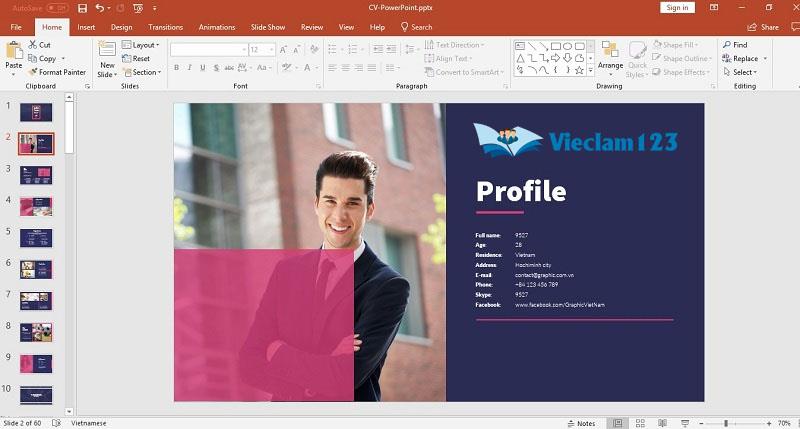Image resolution: width=800 pixels, height=429 pixels.
Task: Start Slide Show from status bar icon
Action: pyautogui.click(x=685, y=423)
